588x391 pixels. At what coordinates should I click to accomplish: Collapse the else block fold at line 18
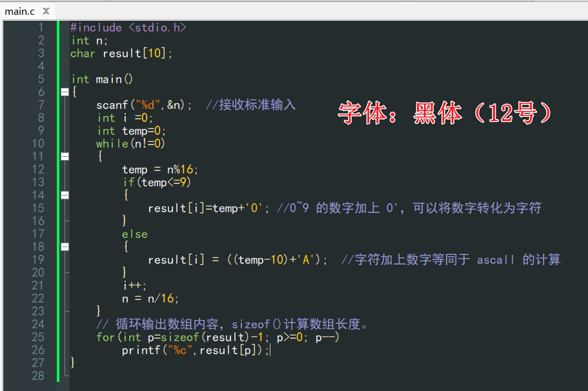coord(65,246)
